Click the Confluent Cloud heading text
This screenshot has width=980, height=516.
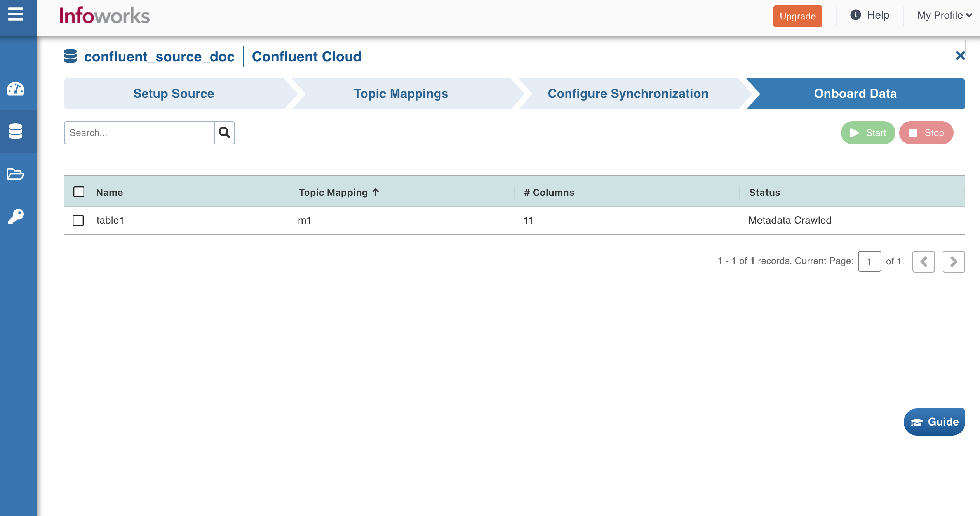[x=306, y=57]
